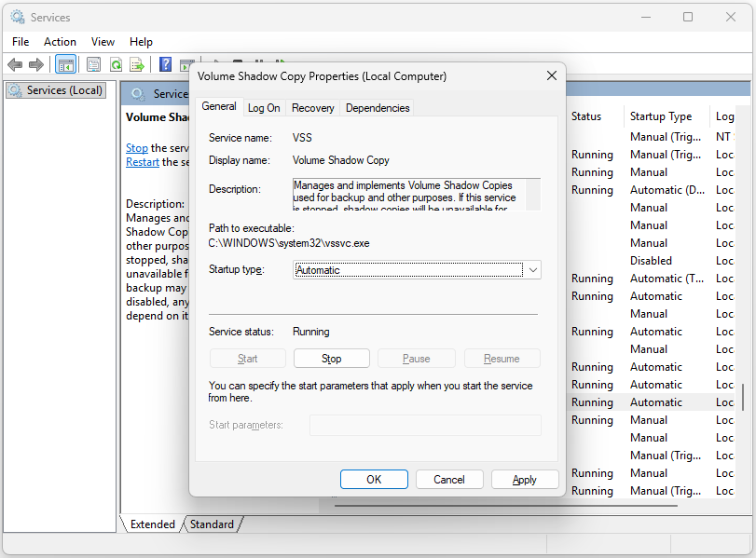Click the Service status Running value
756x558 pixels.
tap(311, 332)
